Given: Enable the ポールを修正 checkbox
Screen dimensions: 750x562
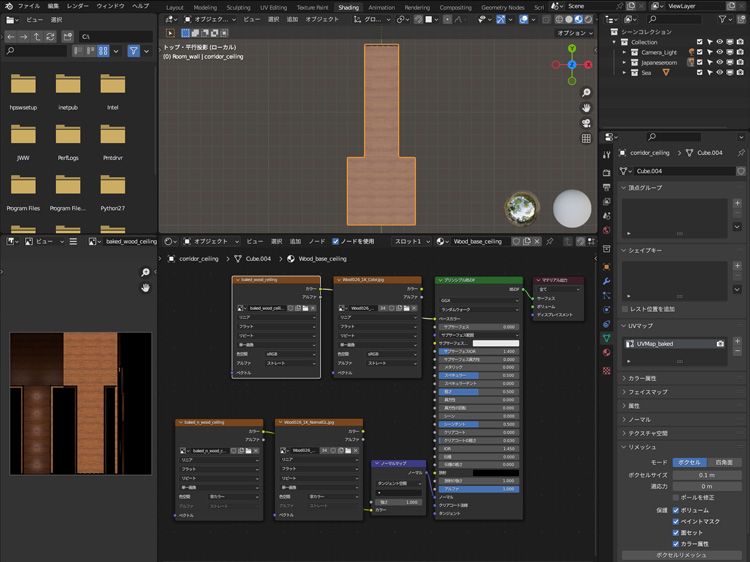Looking at the screenshot, I should click(676, 497).
